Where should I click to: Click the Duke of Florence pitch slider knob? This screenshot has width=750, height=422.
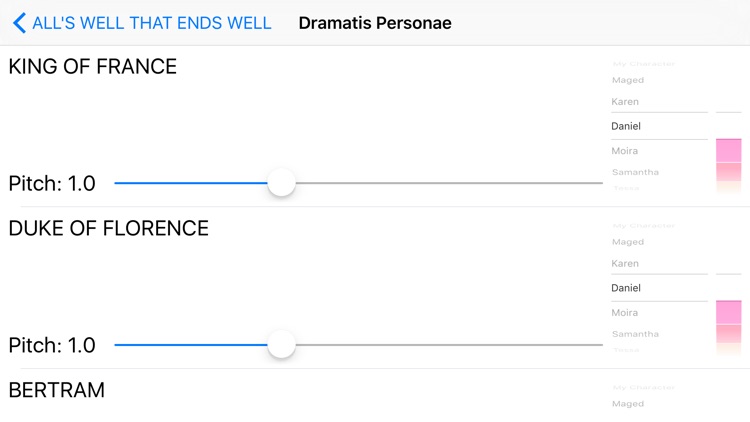tap(282, 345)
